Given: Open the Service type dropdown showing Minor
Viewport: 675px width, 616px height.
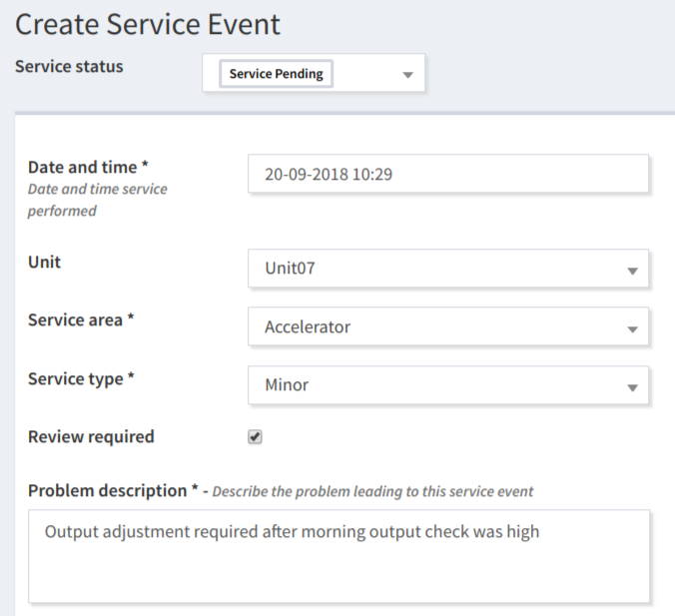Looking at the screenshot, I should 448,384.
